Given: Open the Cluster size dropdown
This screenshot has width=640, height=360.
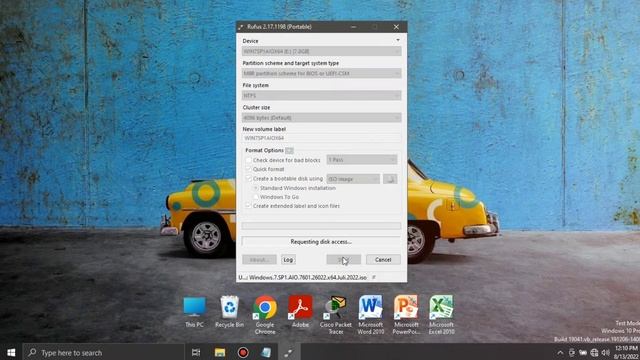Looking at the screenshot, I should pyautogui.click(x=322, y=118).
